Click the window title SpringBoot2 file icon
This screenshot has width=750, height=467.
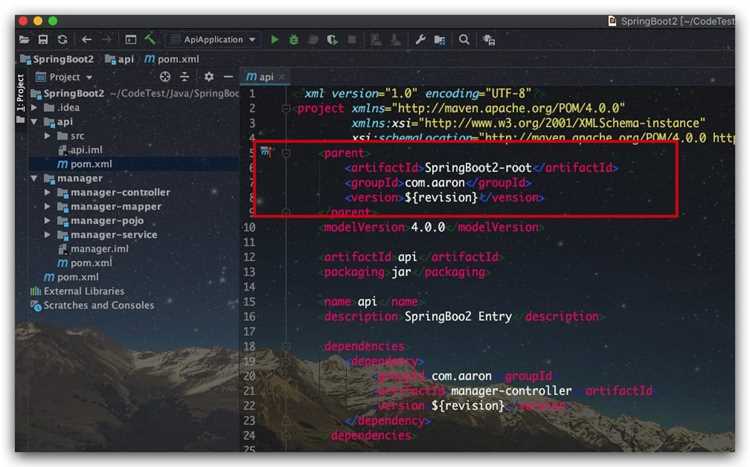612,21
